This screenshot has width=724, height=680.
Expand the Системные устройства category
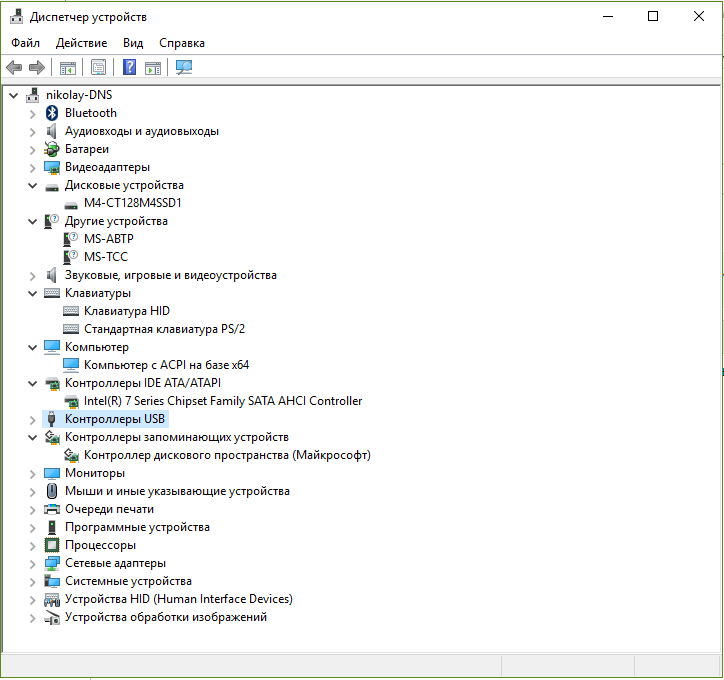point(32,582)
